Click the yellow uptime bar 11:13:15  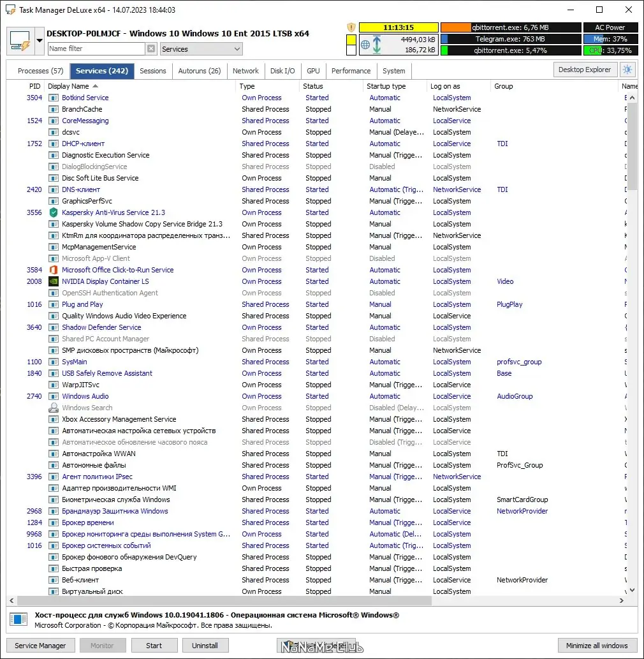pos(399,27)
